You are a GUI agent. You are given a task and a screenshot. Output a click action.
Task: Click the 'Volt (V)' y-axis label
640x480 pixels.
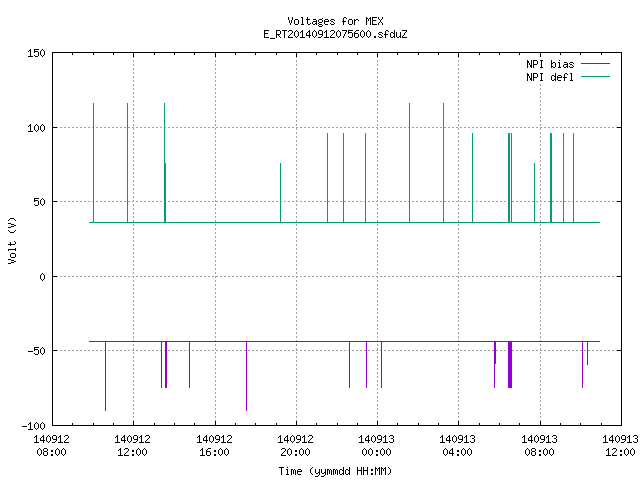[12, 240]
